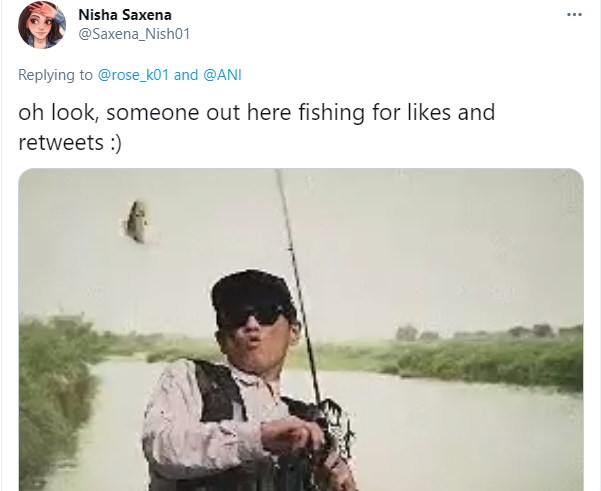Click the @Saxena_Nish01 handle
This screenshot has height=491, width=601.
[133, 34]
